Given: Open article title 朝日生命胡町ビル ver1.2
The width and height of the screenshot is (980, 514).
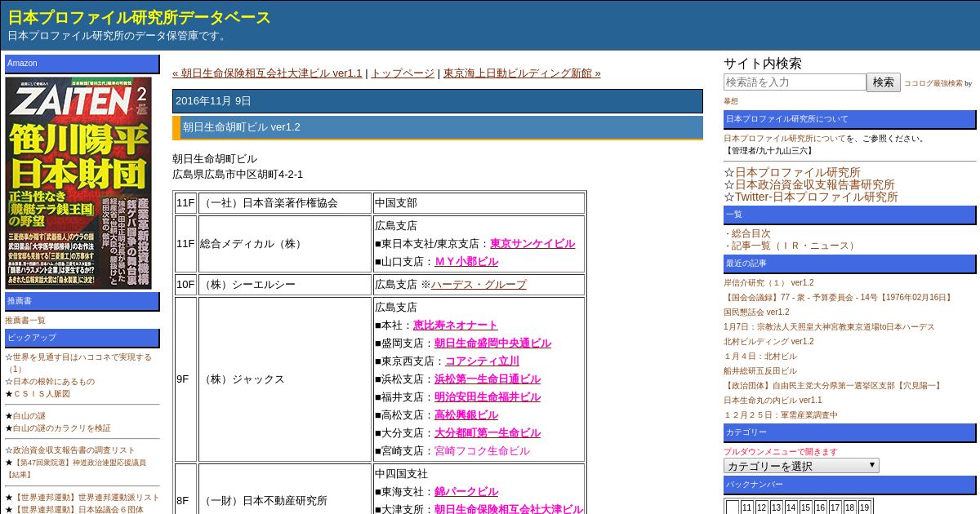Looking at the screenshot, I should point(242,127).
